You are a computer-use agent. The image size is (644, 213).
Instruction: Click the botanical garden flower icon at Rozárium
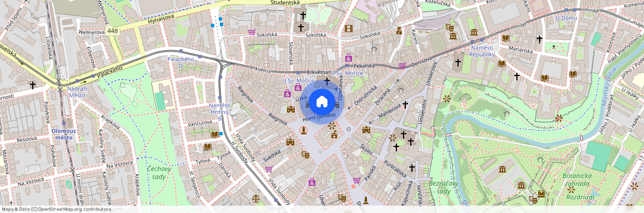pyautogui.click(x=571, y=190)
